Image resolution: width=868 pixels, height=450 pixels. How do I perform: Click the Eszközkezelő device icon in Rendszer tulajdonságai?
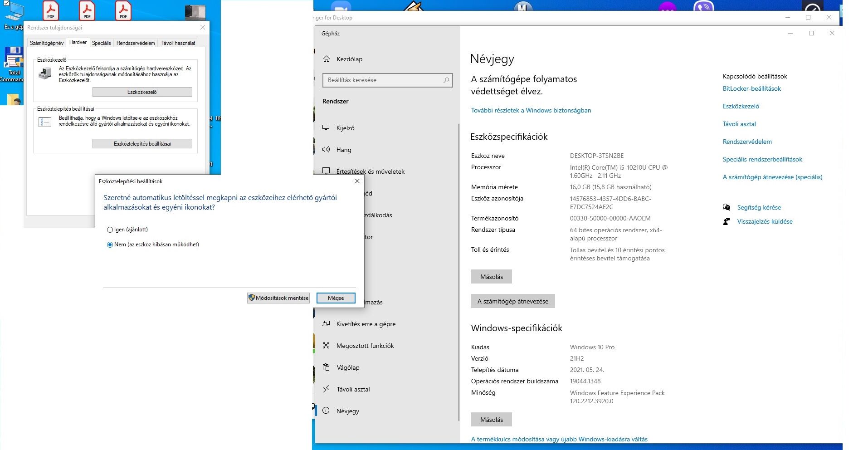point(45,73)
